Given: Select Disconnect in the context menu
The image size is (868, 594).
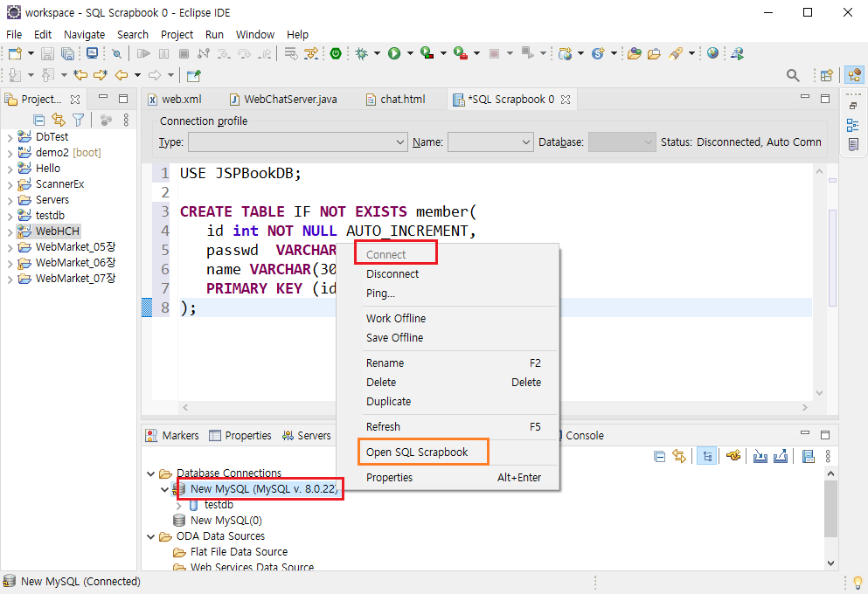Looking at the screenshot, I should (392, 273).
